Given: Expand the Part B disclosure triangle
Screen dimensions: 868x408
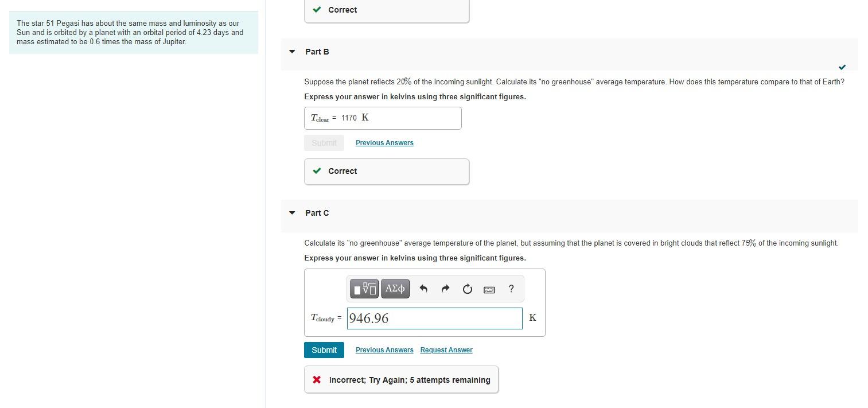Looking at the screenshot, I should [291, 52].
